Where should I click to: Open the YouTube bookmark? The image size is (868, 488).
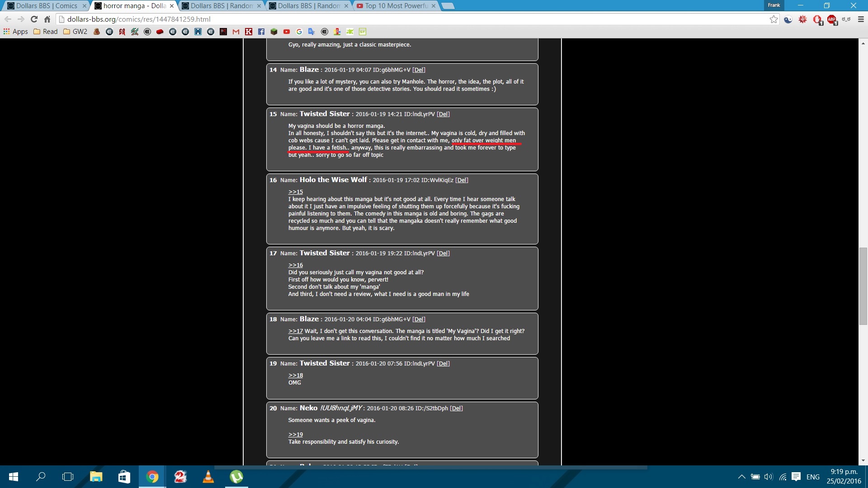point(287,32)
